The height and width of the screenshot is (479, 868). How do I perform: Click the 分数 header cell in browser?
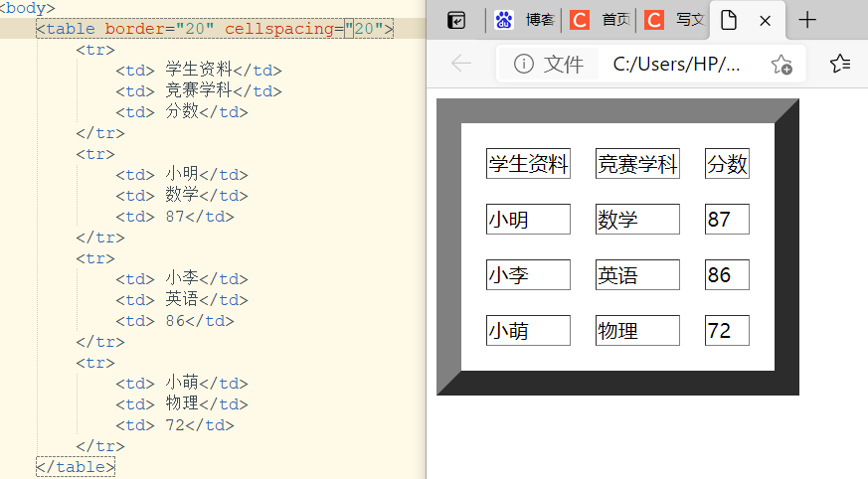tap(727, 164)
